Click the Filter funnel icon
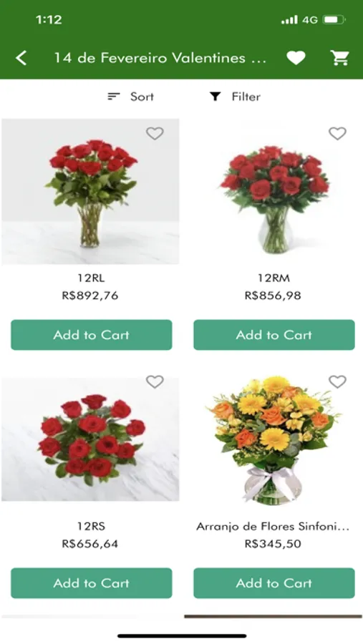363x644 pixels. 215,97
